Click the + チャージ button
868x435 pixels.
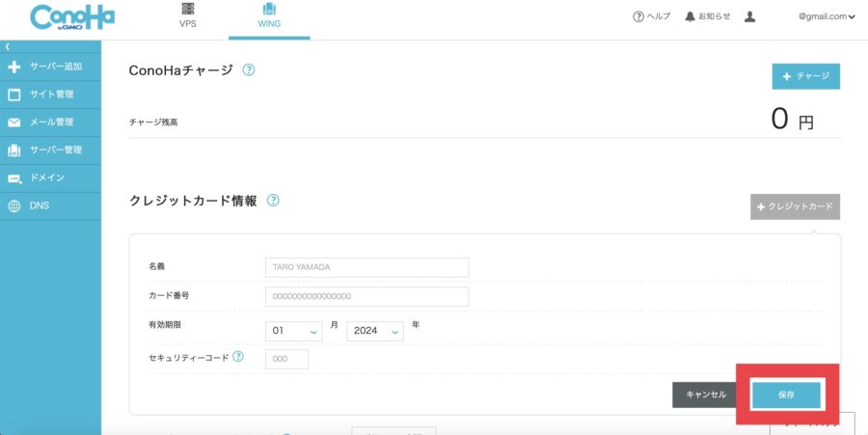(806, 76)
